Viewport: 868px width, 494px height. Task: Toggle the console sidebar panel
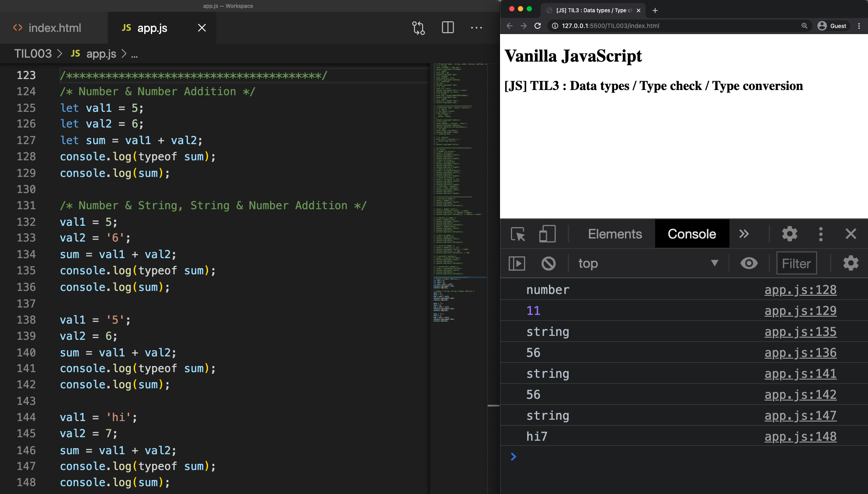click(x=517, y=263)
